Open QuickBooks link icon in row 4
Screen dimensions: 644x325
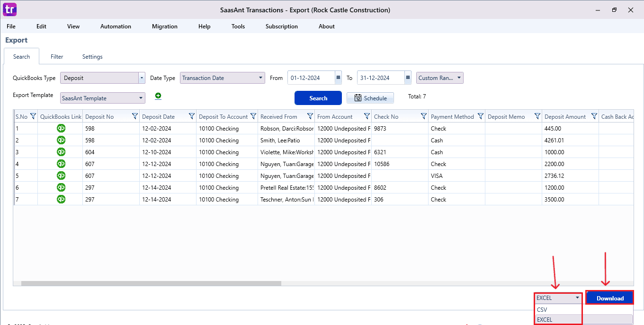coord(61,164)
